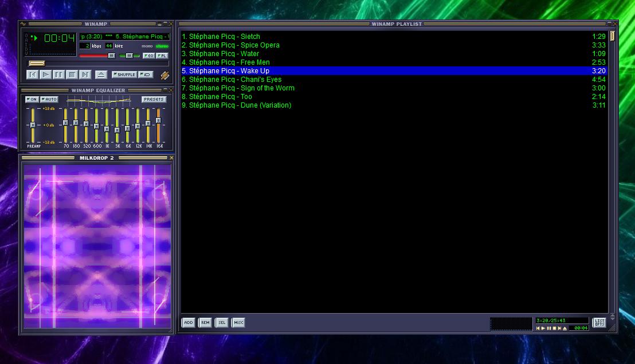This screenshot has height=364, width=635.
Task: Click the playlist mini Eject button
Action: point(565,329)
